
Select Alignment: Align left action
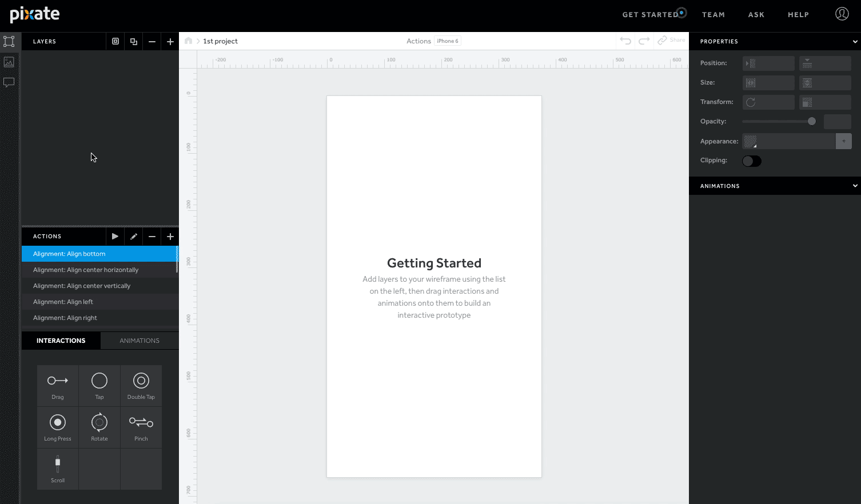click(63, 302)
